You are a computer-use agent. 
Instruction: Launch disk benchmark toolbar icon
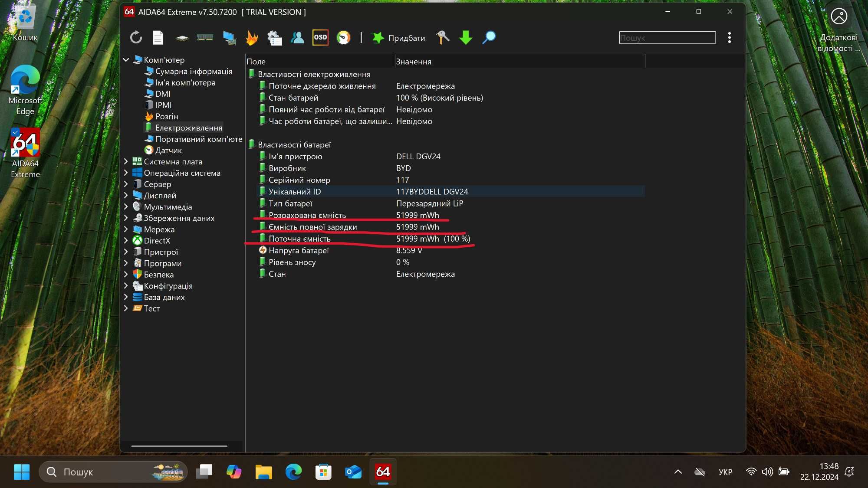pyautogui.click(x=182, y=38)
